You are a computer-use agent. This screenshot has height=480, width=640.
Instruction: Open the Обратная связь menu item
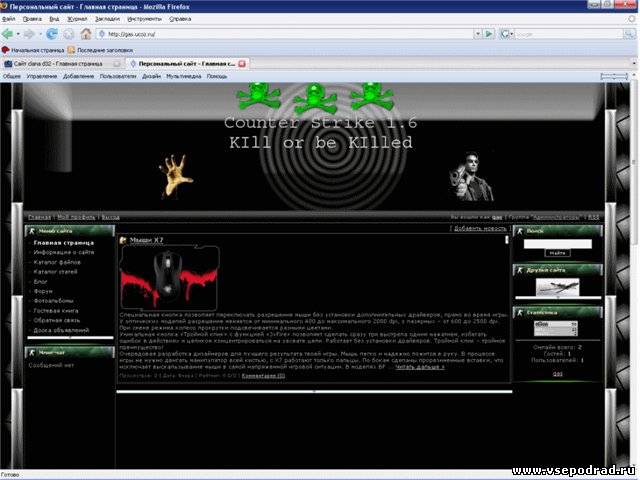pyautogui.click(x=57, y=320)
